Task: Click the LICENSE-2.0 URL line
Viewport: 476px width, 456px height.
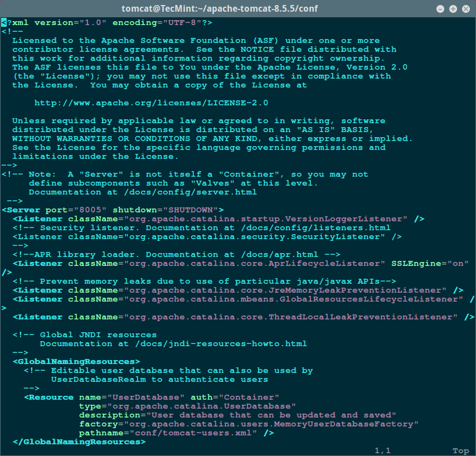Action: coord(151,103)
